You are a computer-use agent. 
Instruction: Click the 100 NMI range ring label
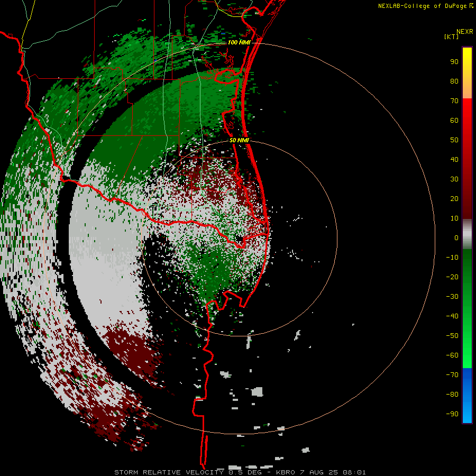(x=239, y=42)
